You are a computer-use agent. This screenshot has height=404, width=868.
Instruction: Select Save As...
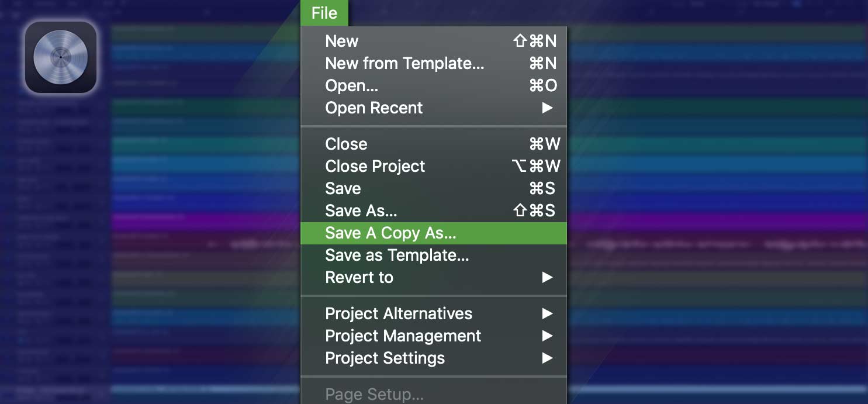click(x=361, y=210)
